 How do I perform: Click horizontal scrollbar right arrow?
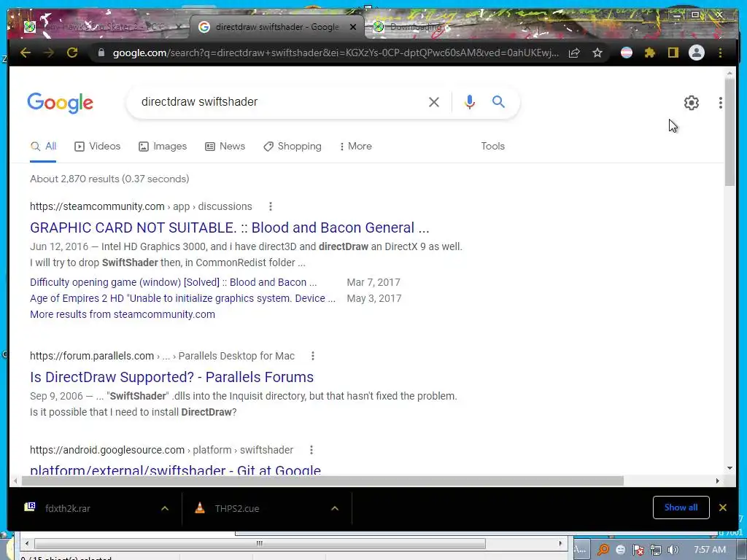tap(718, 481)
